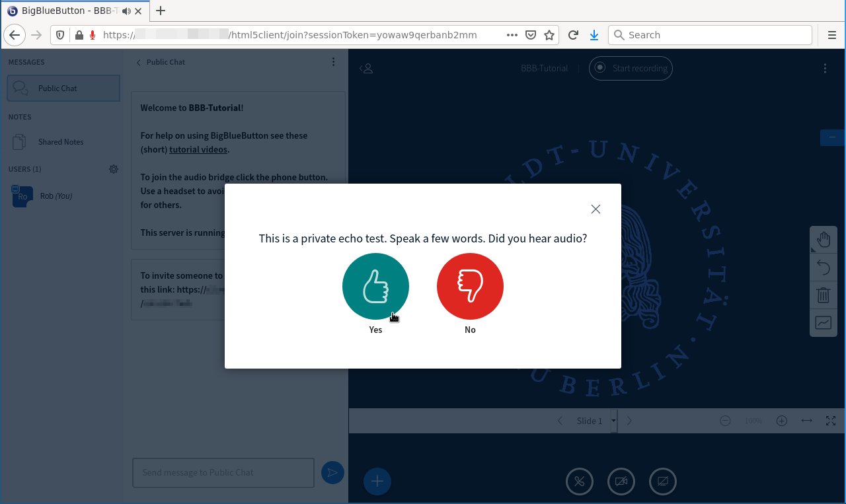
Task: Select the BigBlueButton browser tab
Action: 75,11
